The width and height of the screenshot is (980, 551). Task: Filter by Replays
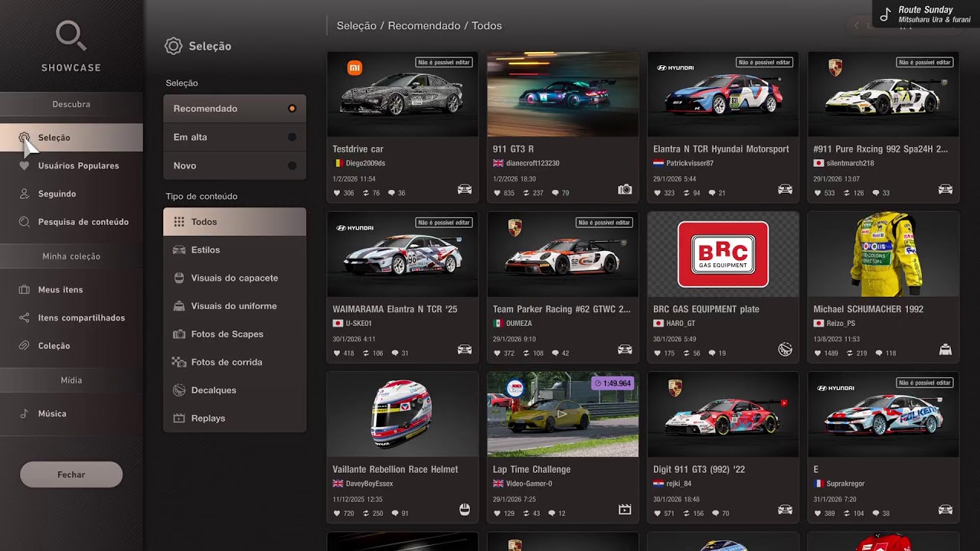234,418
